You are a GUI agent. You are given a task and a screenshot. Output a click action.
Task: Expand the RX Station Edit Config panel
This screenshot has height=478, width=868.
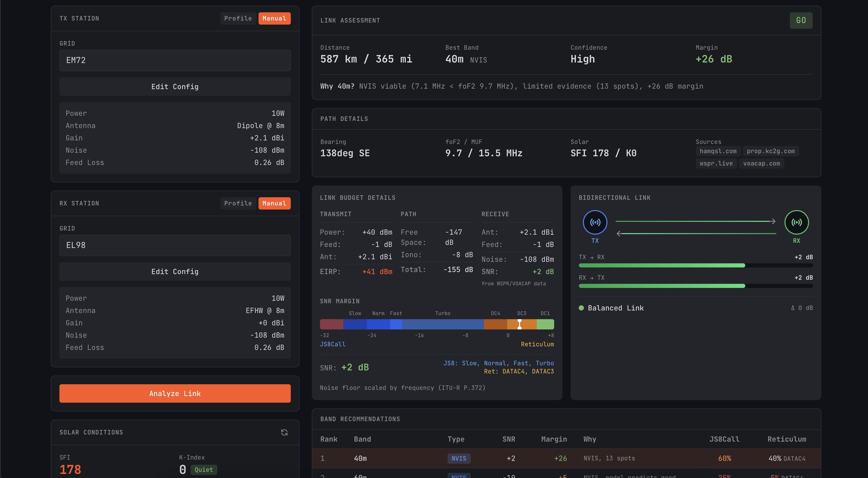(175, 271)
